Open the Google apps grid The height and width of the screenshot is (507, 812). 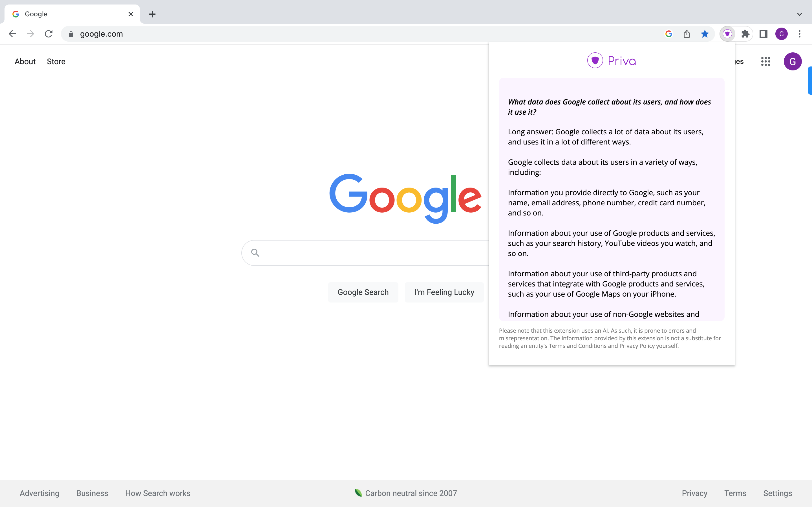[765, 61]
